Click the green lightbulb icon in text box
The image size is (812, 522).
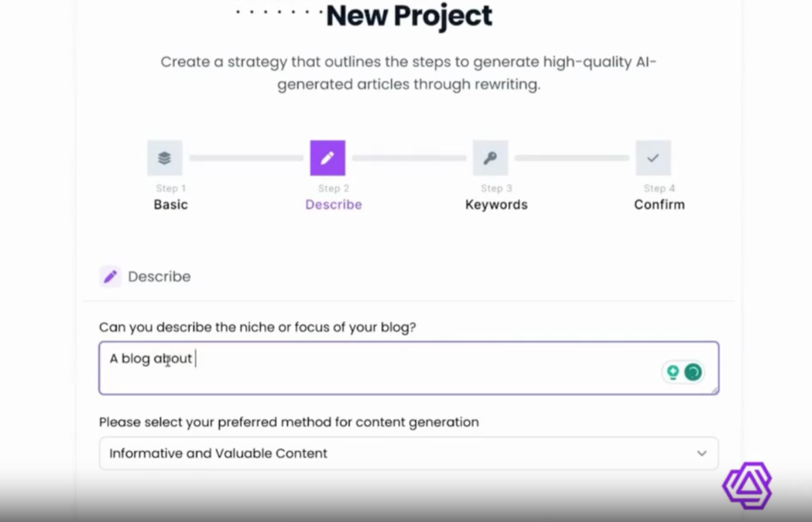673,372
